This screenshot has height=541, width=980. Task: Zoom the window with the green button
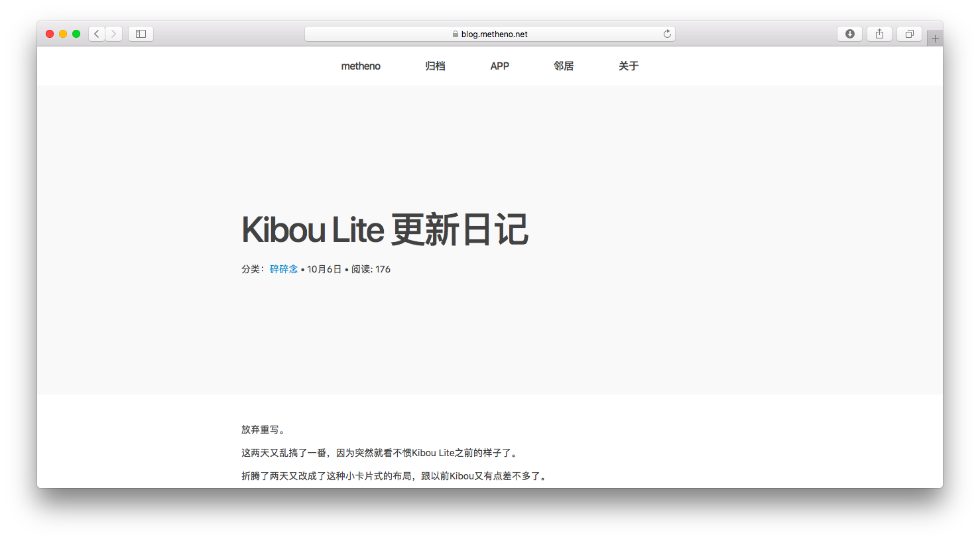coord(76,33)
